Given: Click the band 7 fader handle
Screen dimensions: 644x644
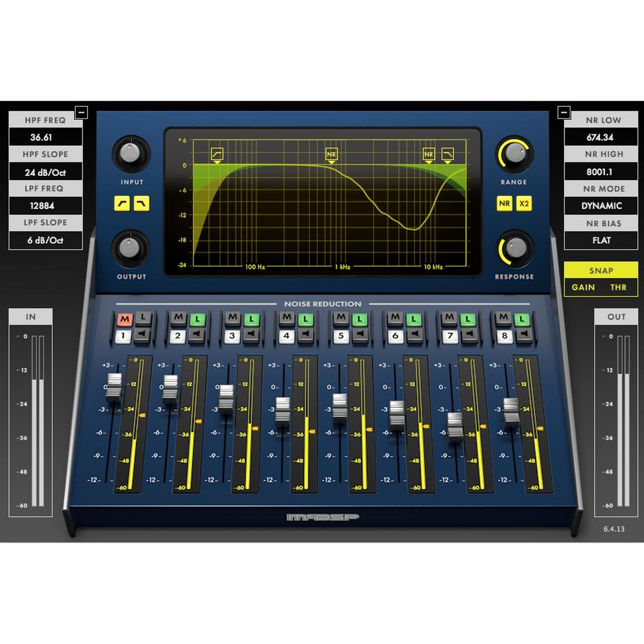Looking at the screenshot, I should (455, 425).
